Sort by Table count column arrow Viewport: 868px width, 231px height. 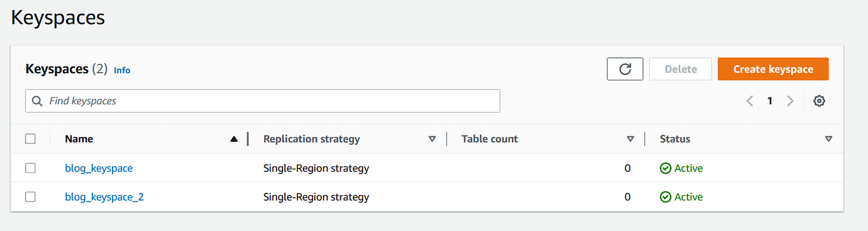(630, 139)
